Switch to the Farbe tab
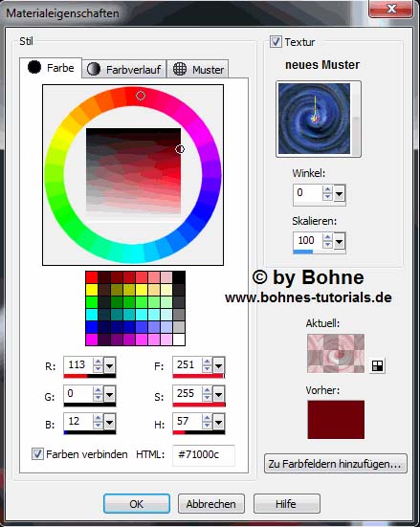 [51, 68]
